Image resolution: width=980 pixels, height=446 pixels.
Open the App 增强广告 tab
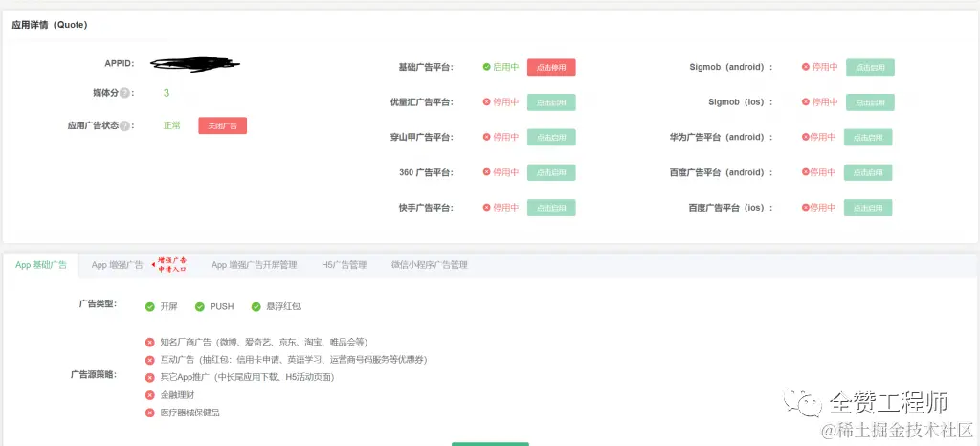117,265
